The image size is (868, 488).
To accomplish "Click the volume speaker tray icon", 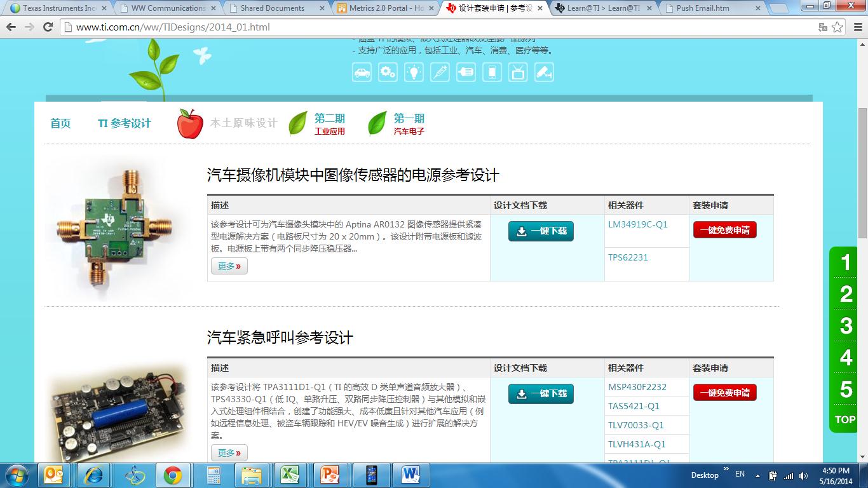I will [804, 475].
